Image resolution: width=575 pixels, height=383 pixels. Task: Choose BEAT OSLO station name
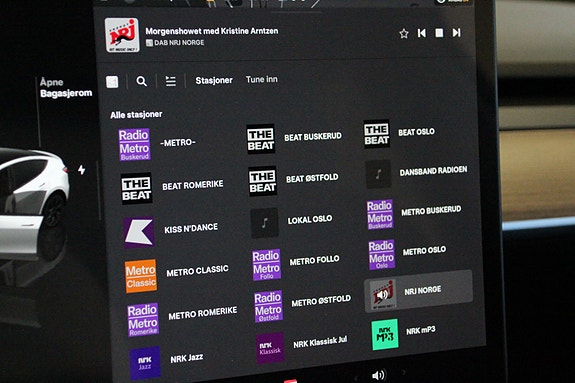coord(416,132)
